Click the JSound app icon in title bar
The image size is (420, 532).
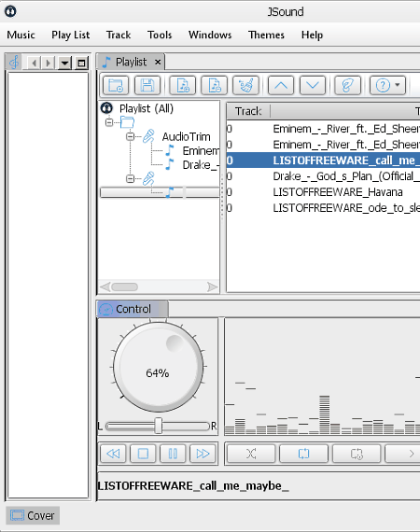tap(10, 11)
